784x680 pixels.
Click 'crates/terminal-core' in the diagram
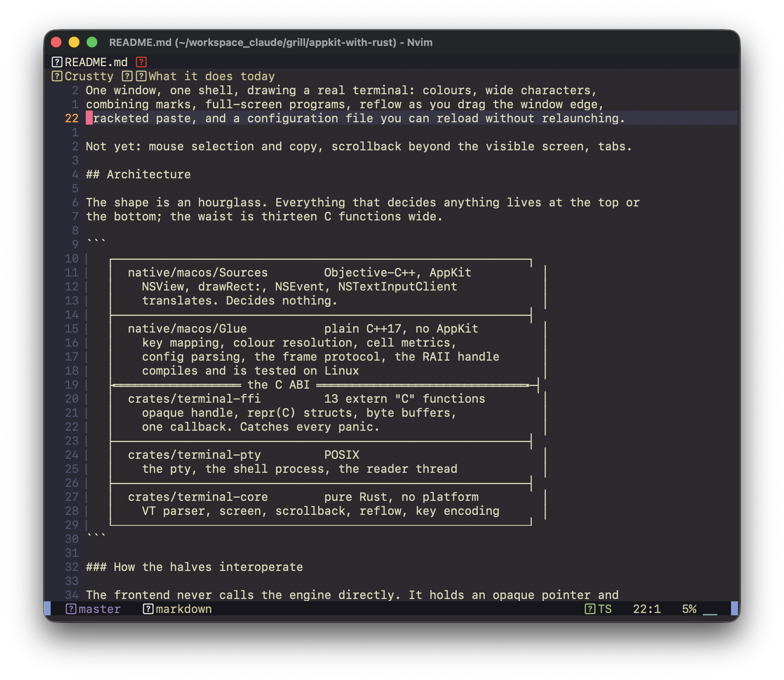click(x=198, y=497)
